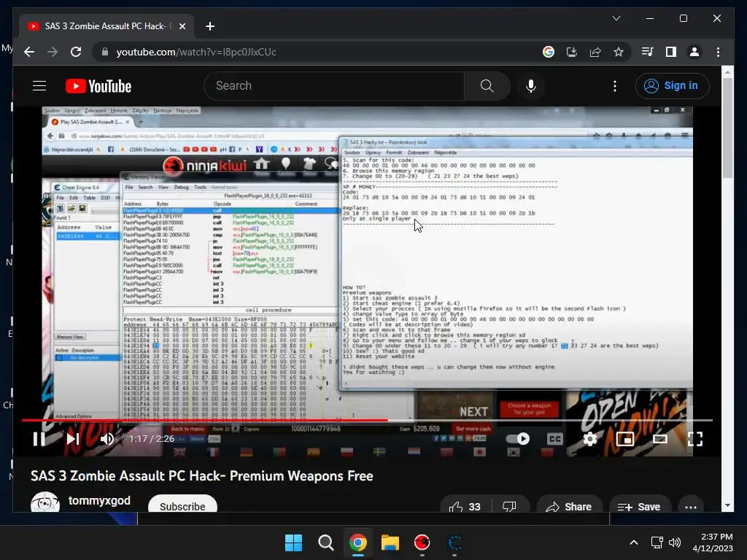Toggle Chrome side panel
747x560 pixels.
[x=671, y=52]
